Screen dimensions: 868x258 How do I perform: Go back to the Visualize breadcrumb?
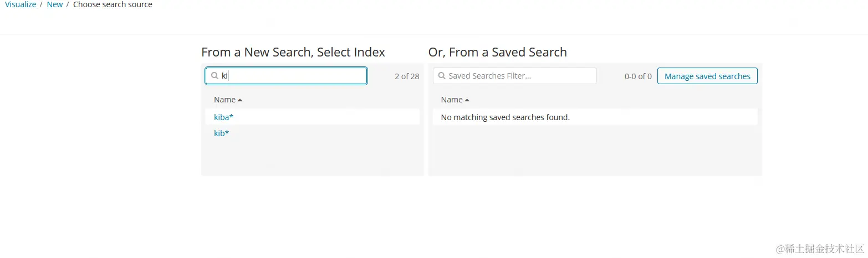21,4
